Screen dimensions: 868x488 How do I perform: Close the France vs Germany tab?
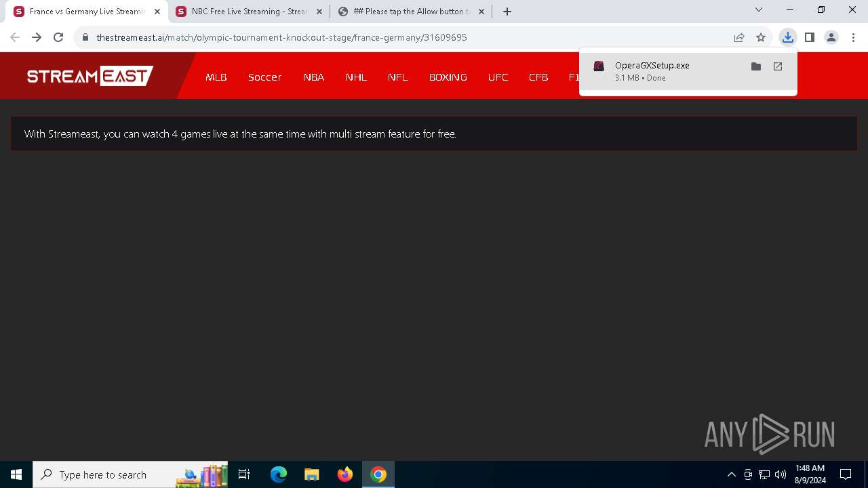pyautogui.click(x=157, y=12)
